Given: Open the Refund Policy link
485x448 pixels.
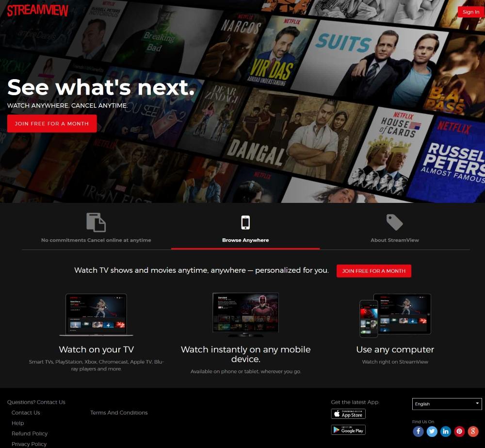Looking at the screenshot, I should [30, 433].
